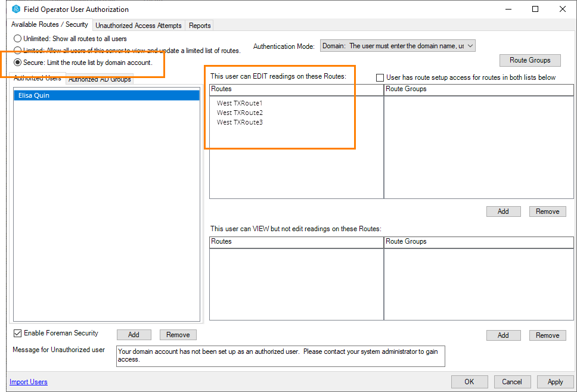577x392 pixels.
Task: Switch to Unauthorized Access Attempts tab
Action: click(x=138, y=26)
